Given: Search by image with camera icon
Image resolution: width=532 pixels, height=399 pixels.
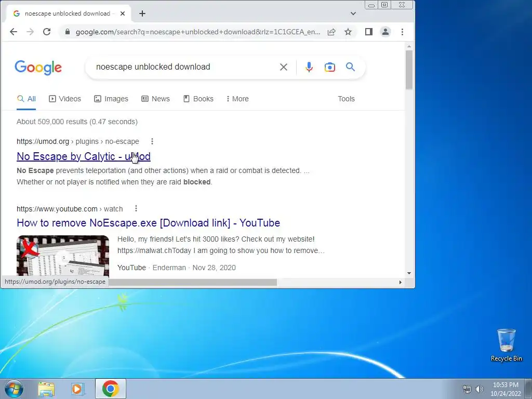Looking at the screenshot, I should pyautogui.click(x=330, y=67).
